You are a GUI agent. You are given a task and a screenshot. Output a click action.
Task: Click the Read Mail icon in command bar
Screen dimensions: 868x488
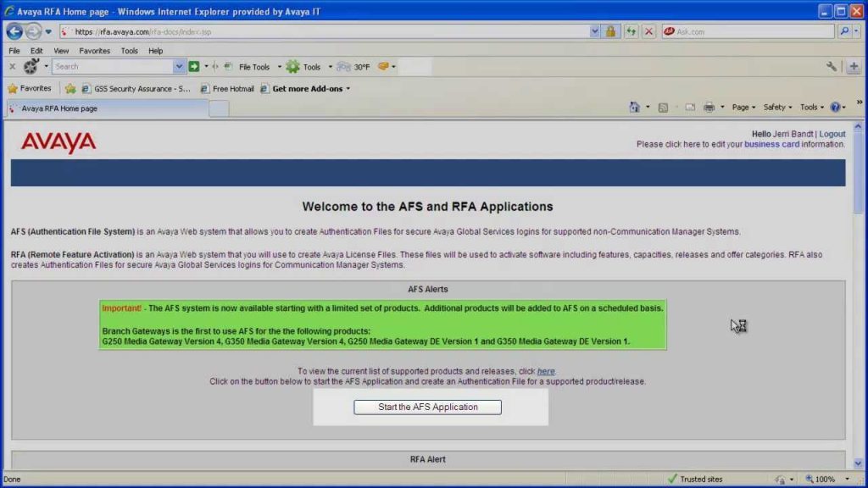[690, 108]
